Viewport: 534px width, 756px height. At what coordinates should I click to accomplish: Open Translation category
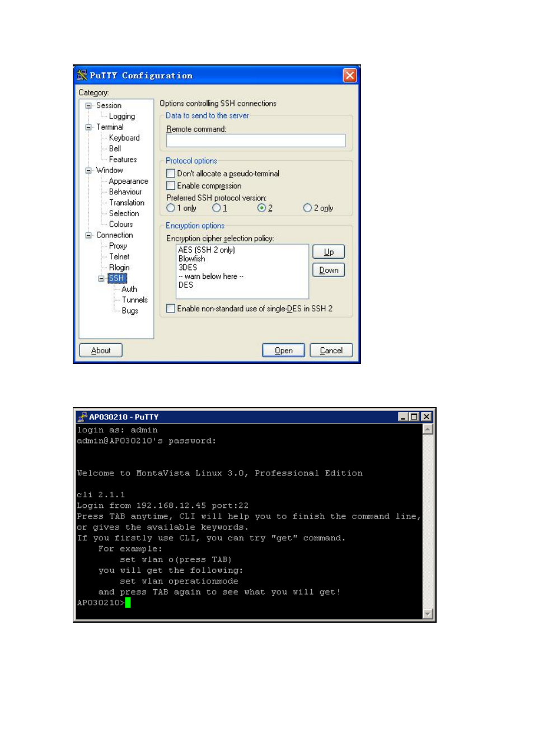(x=127, y=203)
